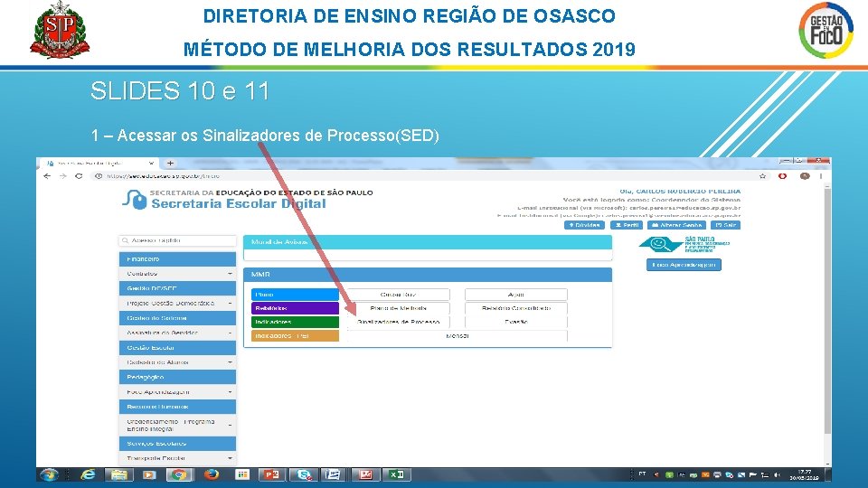Open the Causa Raiz button
Screen dimensions: 868x488
399,295
